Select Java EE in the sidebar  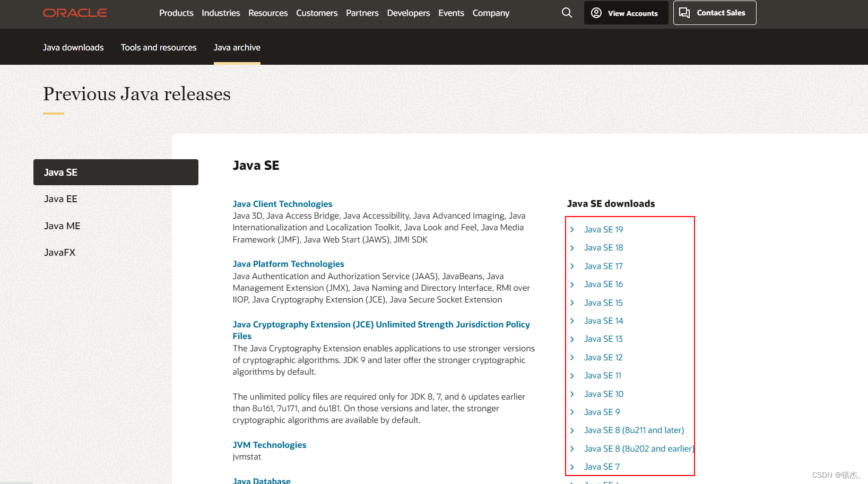(60, 199)
